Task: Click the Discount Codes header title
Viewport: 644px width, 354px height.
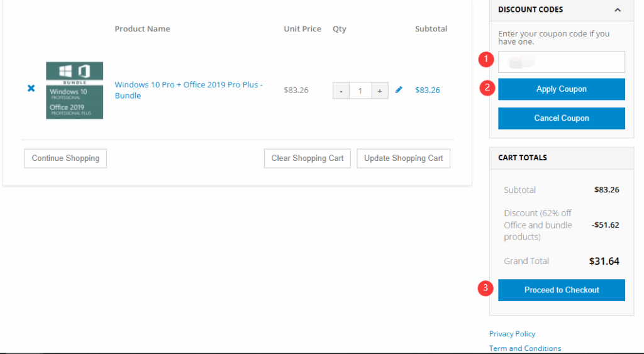Action: coord(531,9)
